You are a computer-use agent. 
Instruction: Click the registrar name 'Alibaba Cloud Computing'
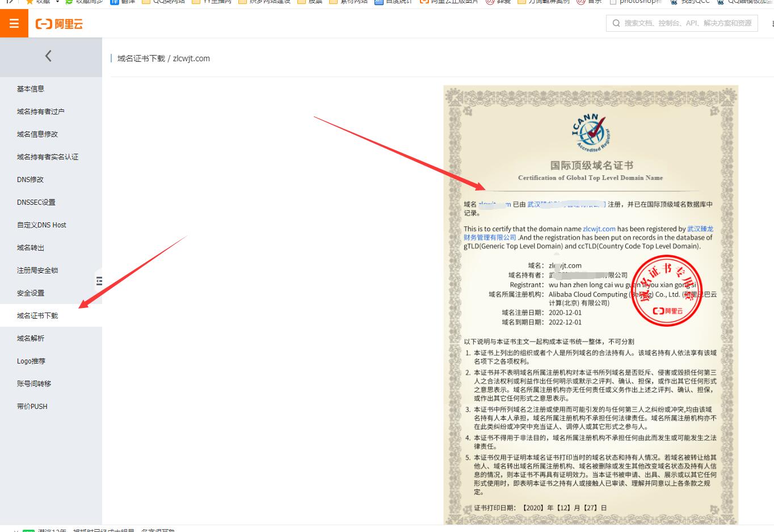(x=633, y=298)
